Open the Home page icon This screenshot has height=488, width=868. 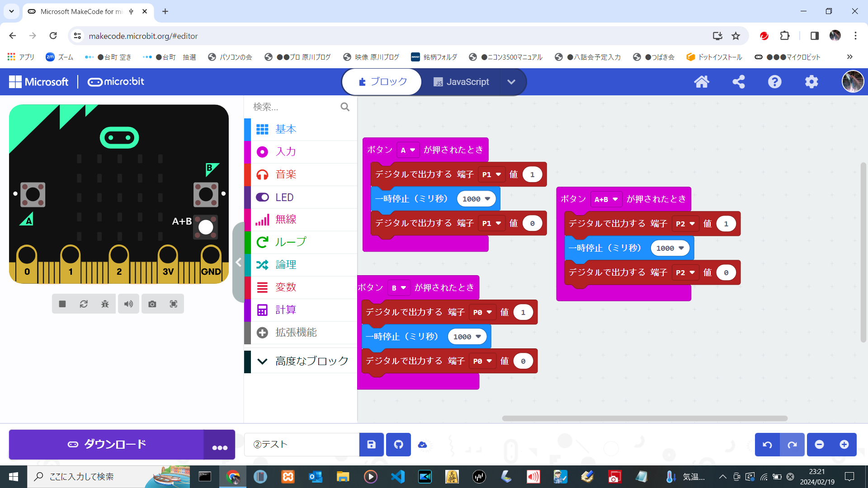(x=702, y=82)
